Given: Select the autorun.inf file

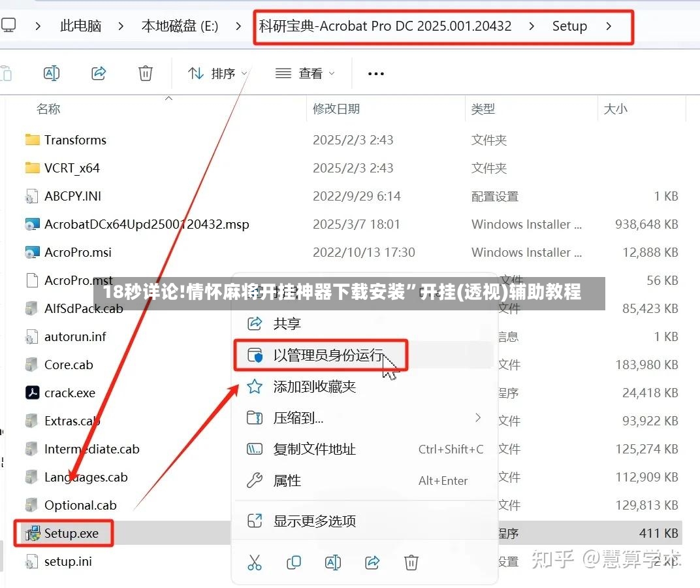Looking at the screenshot, I should coord(75,336).
